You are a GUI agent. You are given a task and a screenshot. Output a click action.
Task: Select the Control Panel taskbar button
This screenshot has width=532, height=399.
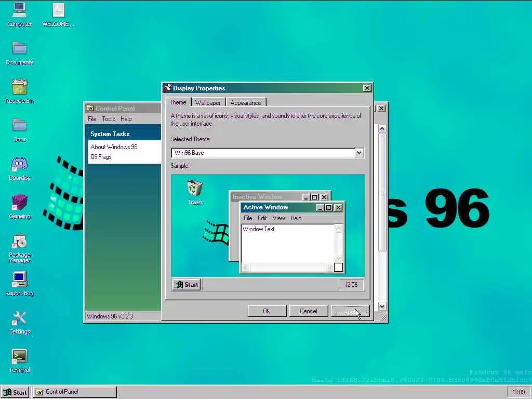click(x=75, y=392)
